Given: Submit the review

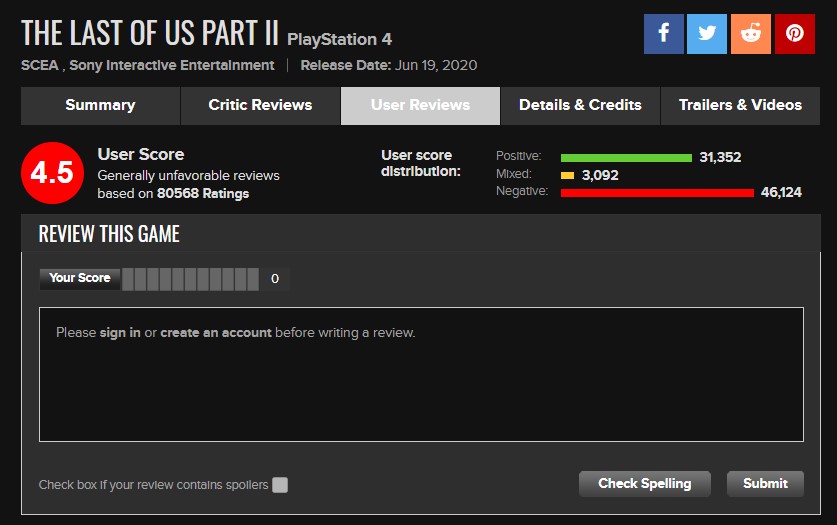Looking at the screenshot, I should pos(765,484).
